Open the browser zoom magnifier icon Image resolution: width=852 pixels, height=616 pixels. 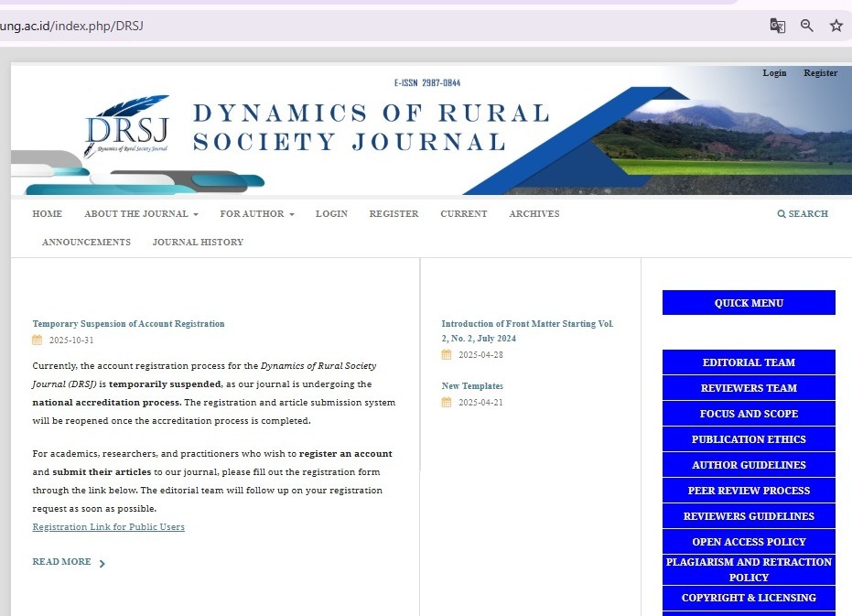pyautogui.click(x=807, y=26)
